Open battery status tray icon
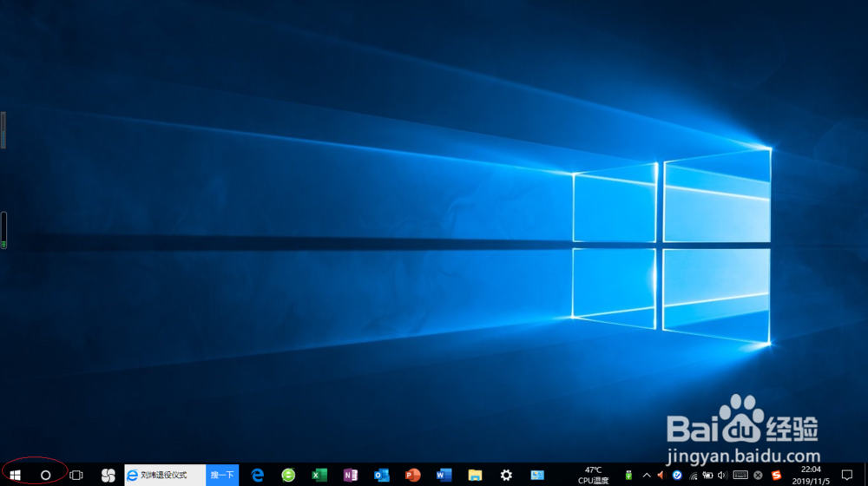Viewport: 868px width, 486px height. point(707,475)
